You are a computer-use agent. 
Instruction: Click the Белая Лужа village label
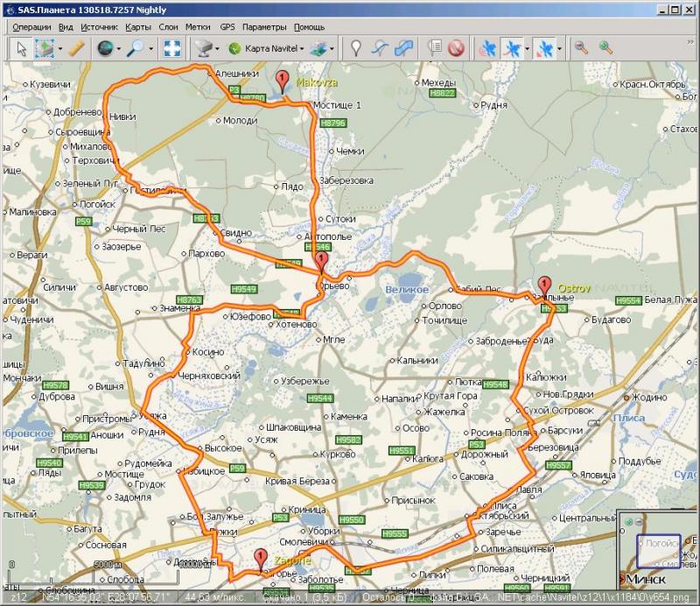coord(670,299)
